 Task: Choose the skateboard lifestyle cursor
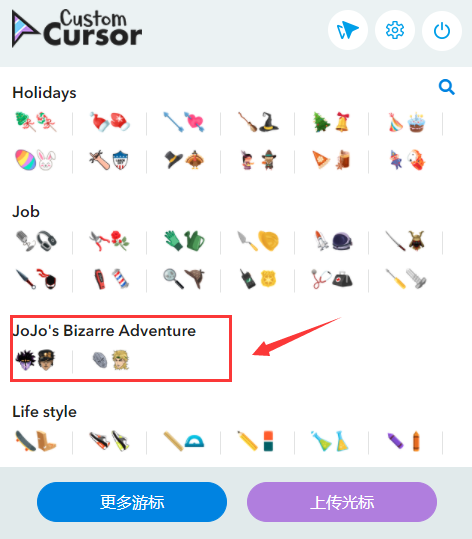pos(35,441)
